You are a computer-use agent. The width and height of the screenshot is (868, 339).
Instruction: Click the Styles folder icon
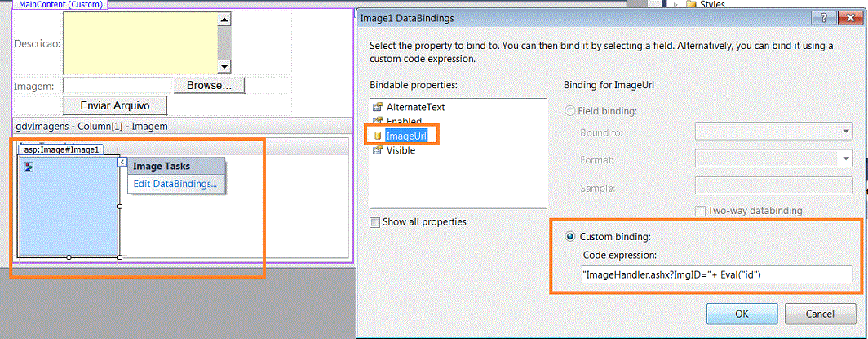pyautogui.click(x=691, y=4)
